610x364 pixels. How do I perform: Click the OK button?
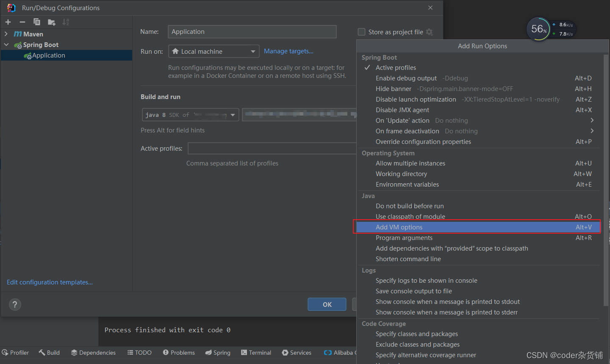(327, 304)
